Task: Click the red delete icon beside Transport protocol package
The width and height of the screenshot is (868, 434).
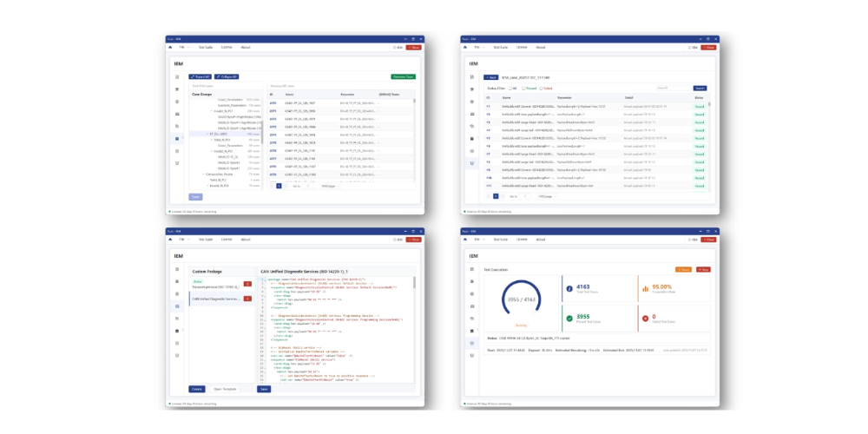Action: 248,284
